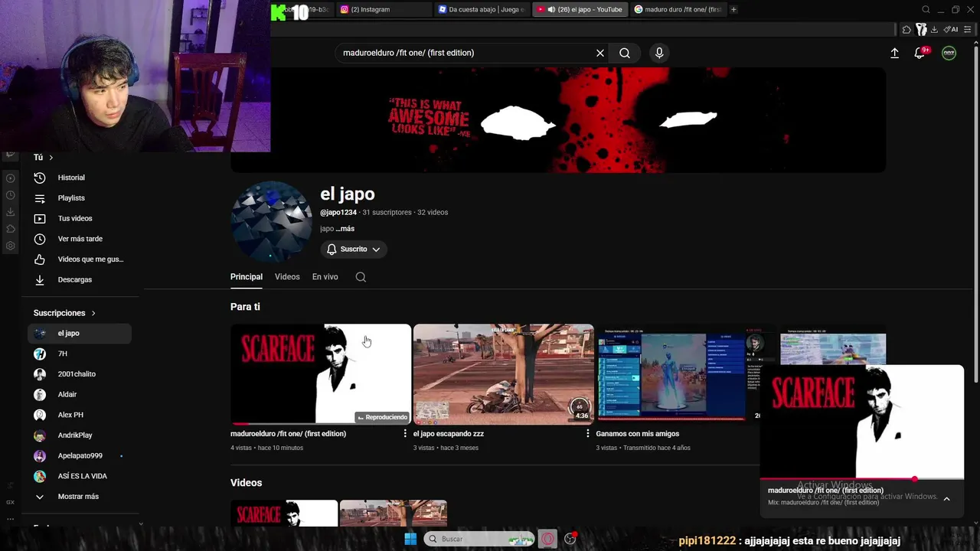Image resolution: width=980 pixels, height=551 pixels.
Task: Open the Scarface video thumbnail in Para ti
Action: point(321,374)
